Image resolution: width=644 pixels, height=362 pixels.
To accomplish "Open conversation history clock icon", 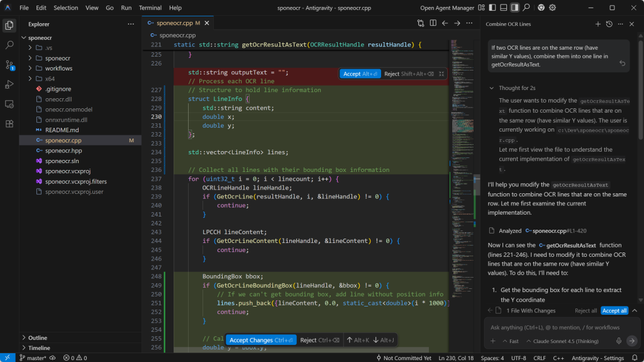I will pos(609,24).
